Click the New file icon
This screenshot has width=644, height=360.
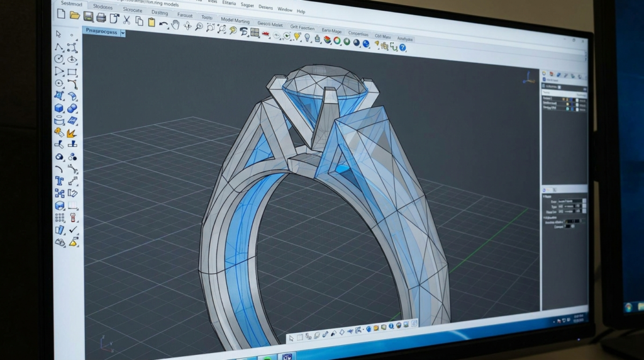(61, 14)
